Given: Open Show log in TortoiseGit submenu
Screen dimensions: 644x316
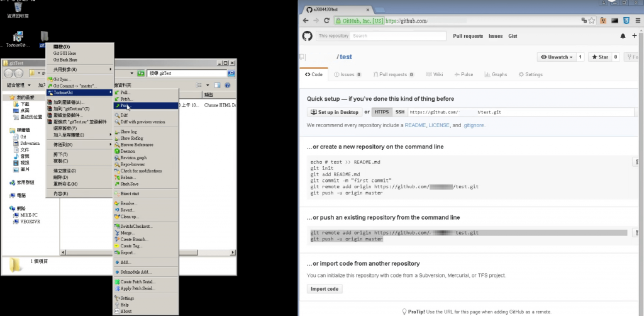Looking at the screenshot, I should point(146,132).
